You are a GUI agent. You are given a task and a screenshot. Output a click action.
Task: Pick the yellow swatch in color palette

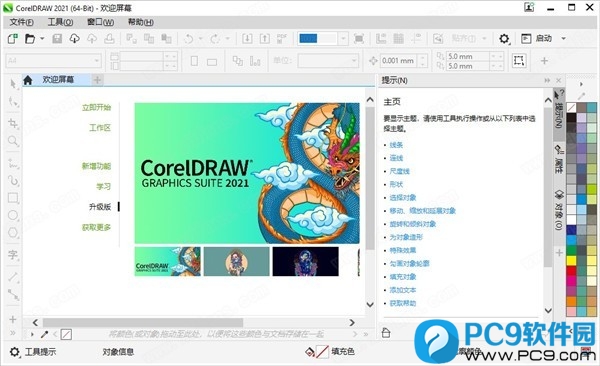click(571, 260)
